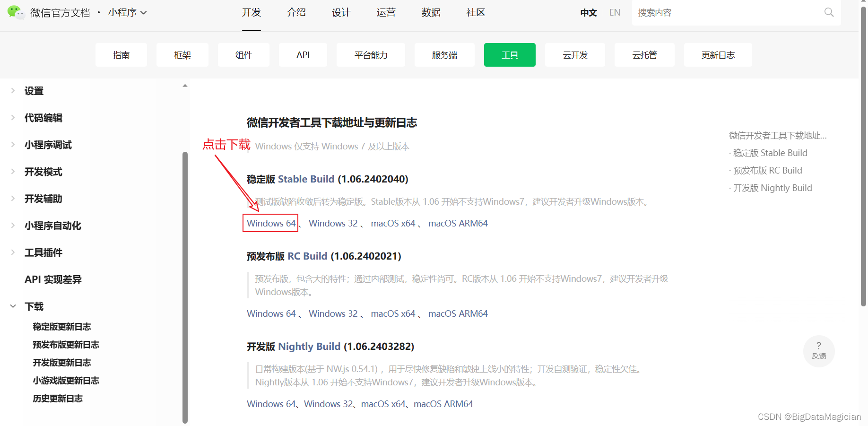Select the 数据 top navigation item
This screenshot has width=868, height=426.
(x=431, y=12)
